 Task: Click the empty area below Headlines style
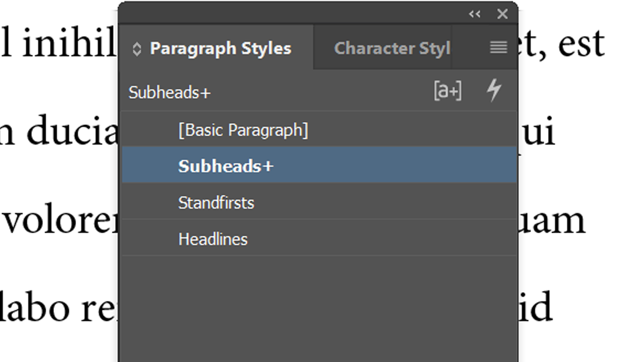click(x=319, y=295)
